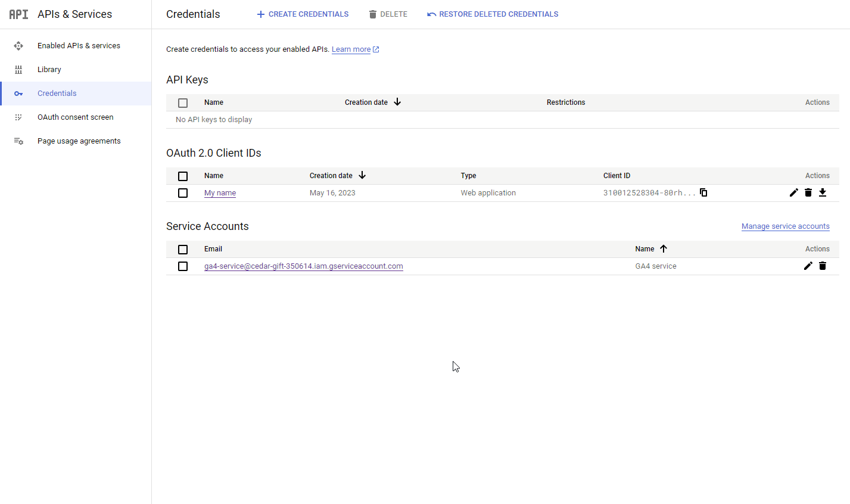Viewport: 850px width, 504px height.
Task: Go to Page usage agreements
Action: point(79,141)
